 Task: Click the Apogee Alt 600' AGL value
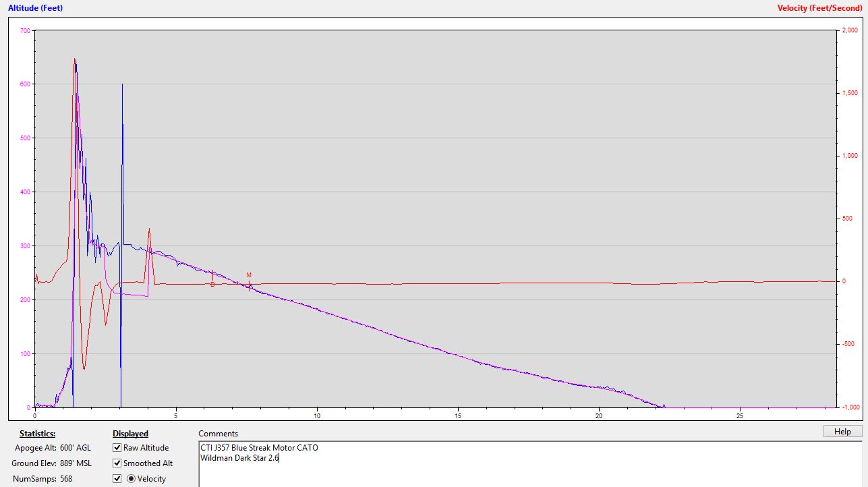75,448
